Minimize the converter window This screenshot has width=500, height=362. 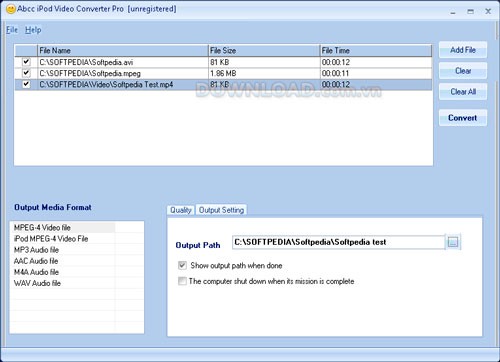click(x=453, y=12)
